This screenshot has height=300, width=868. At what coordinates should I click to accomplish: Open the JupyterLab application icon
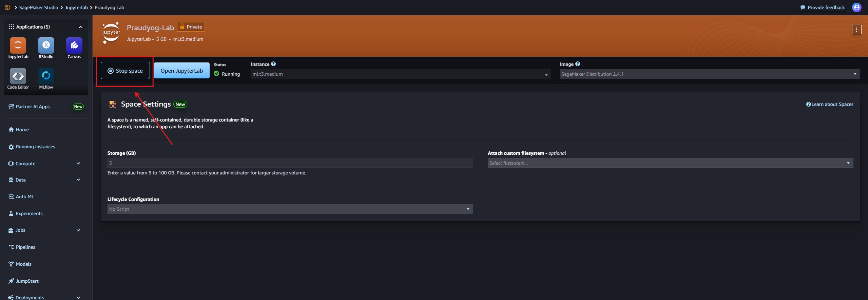(x=18, y=46)
